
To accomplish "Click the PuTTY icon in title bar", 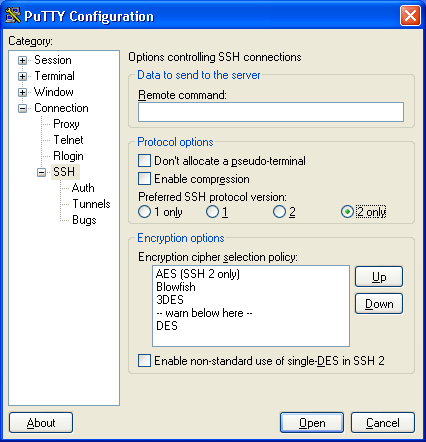I will [13, 16].
